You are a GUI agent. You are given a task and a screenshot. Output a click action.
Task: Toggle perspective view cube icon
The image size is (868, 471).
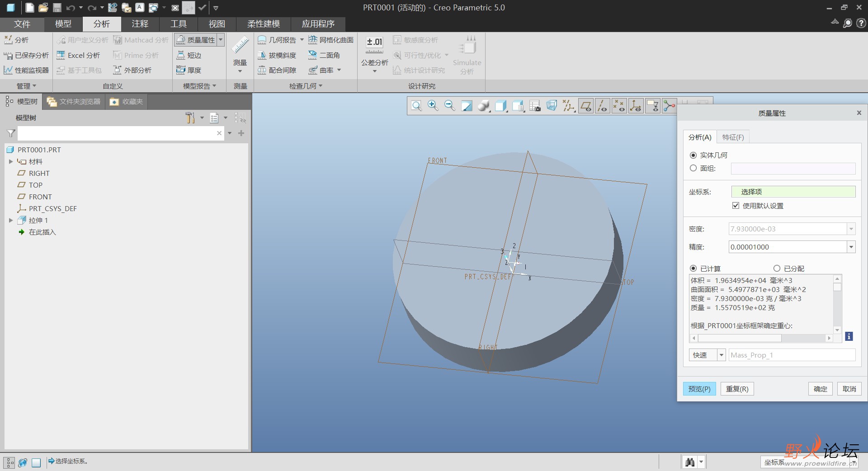pos(552,106)
